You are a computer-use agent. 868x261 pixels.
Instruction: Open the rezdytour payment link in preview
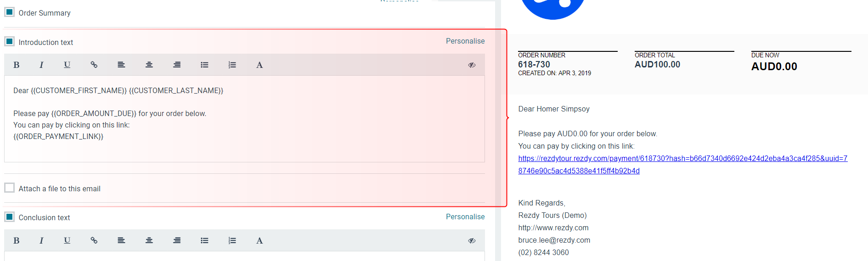point(682,164)
